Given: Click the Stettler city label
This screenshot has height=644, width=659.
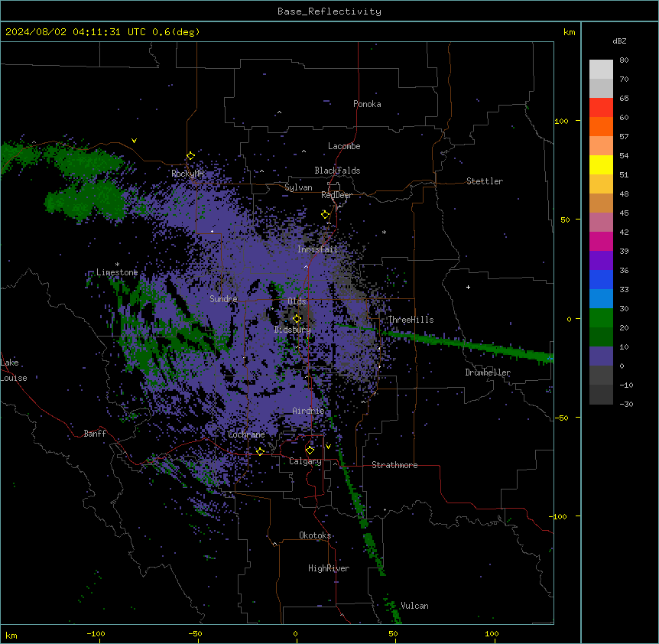Looking at the screenshot, I should [485, 181].
